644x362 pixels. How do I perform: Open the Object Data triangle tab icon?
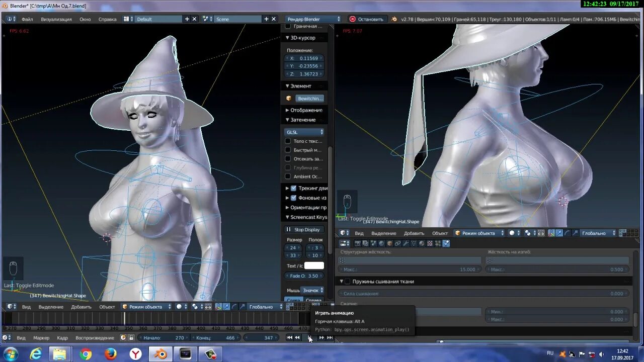point(414,243)
